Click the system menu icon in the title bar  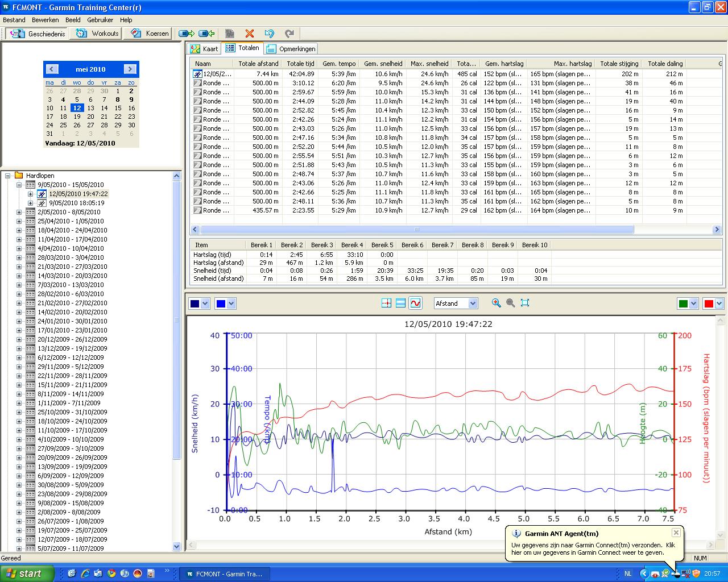(x=6, y=7)
